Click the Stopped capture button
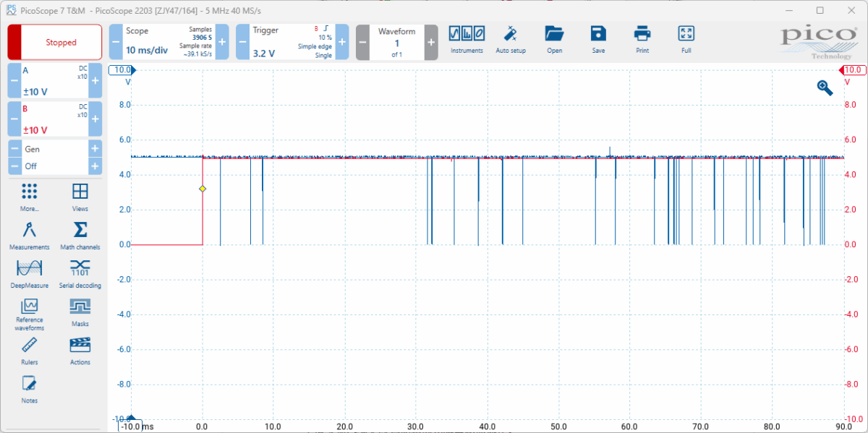Image resolution: width=868 pixels, height=433 pixels. point(55,42)
